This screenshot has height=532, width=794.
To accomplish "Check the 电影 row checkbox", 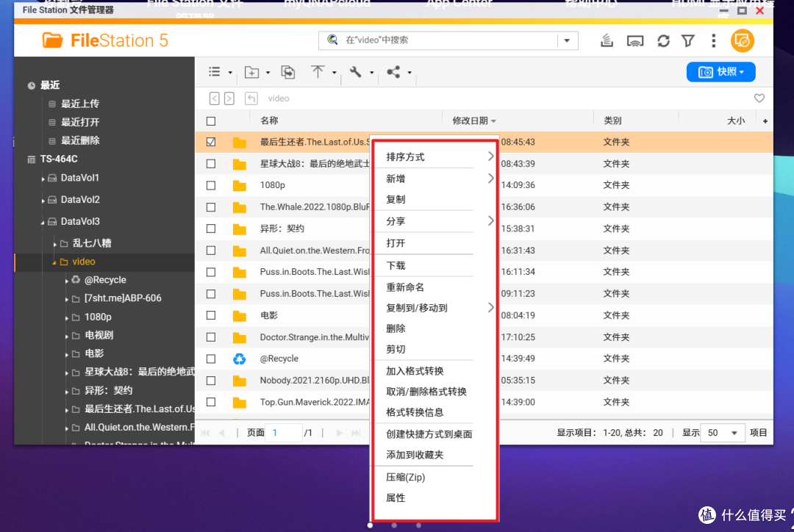I will 211,315.
